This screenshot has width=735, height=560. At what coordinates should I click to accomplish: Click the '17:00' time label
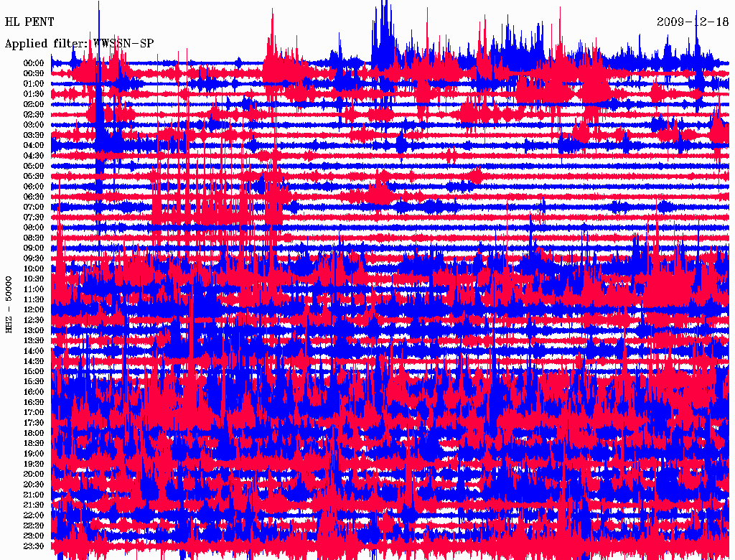click(34, 413)
